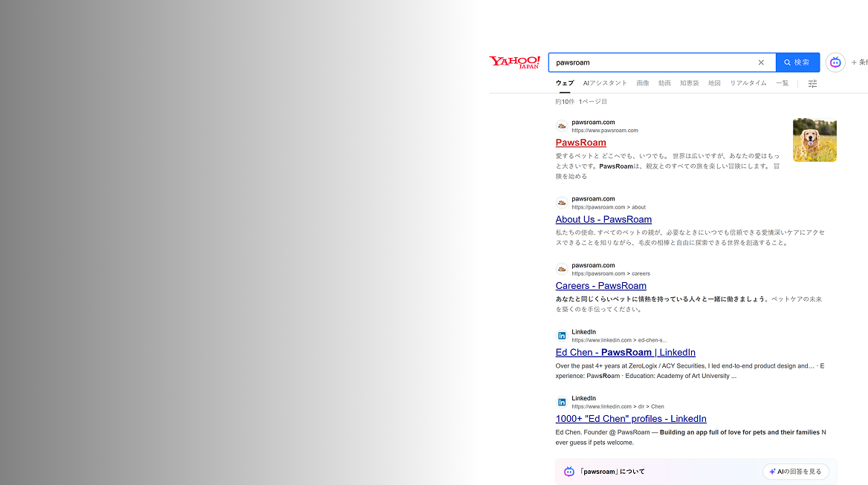Click the robot icon in the 「pawsroam」について panel
The image size is (868, 485).
click(x=569, y=472)
